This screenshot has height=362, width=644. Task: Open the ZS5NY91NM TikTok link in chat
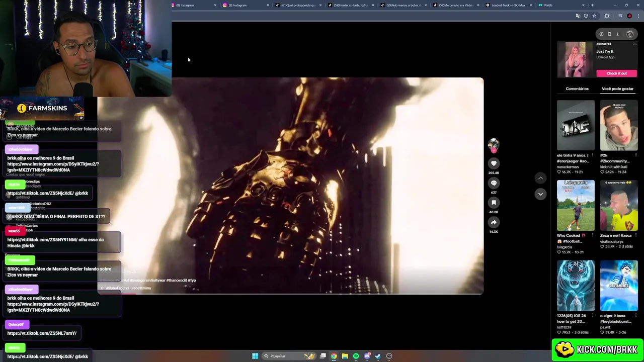click(41, 240)
